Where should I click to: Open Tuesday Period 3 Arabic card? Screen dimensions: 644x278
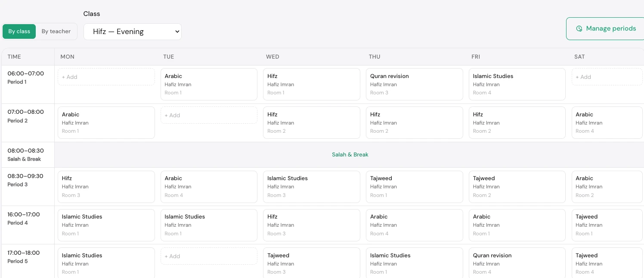coord(209,187)
